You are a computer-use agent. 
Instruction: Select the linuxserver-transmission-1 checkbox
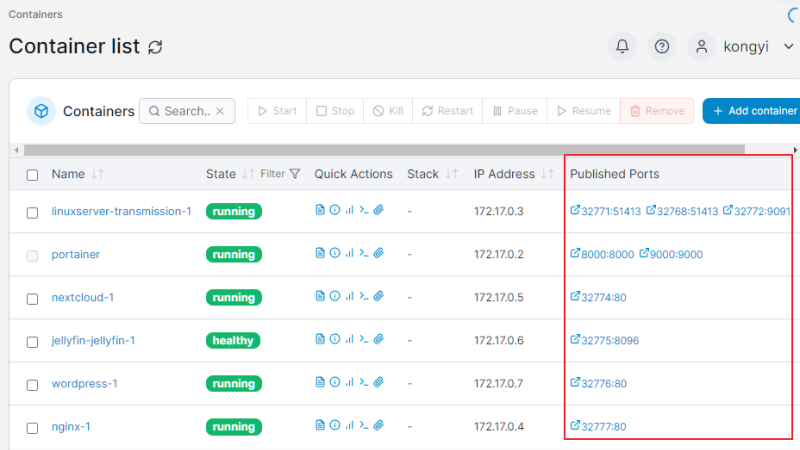(x=32, y=213)
